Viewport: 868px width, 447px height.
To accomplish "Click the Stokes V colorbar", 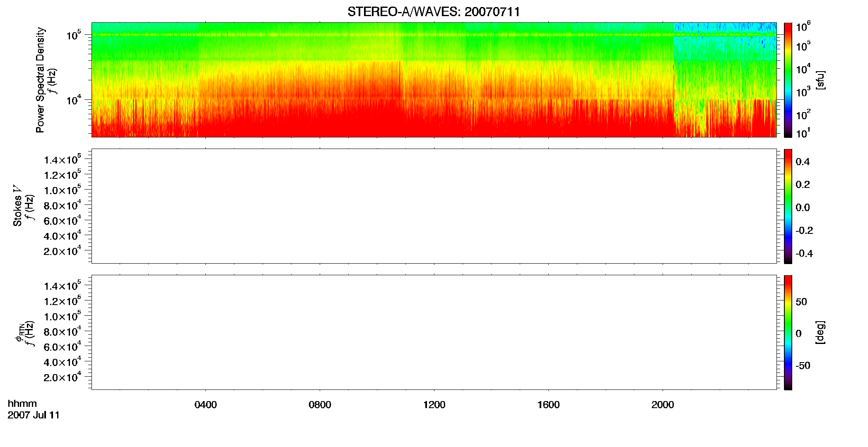I will point(788,206).
